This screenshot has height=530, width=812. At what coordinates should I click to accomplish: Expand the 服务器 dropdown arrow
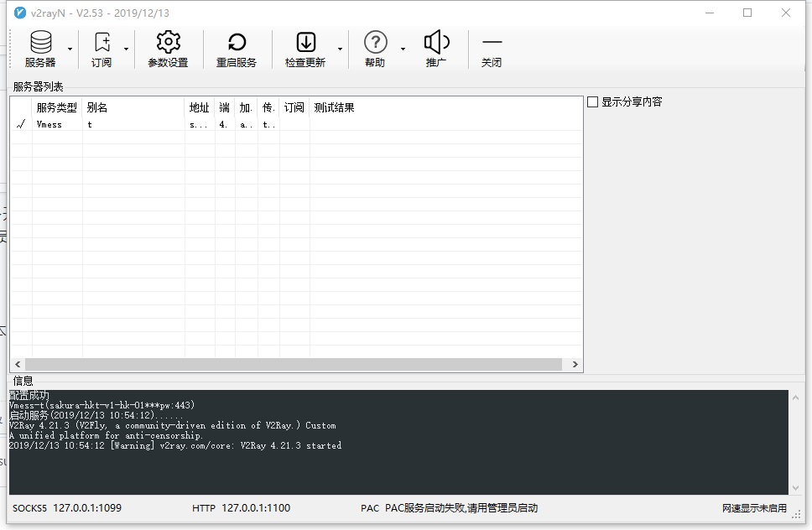click(x=70, y=49)
